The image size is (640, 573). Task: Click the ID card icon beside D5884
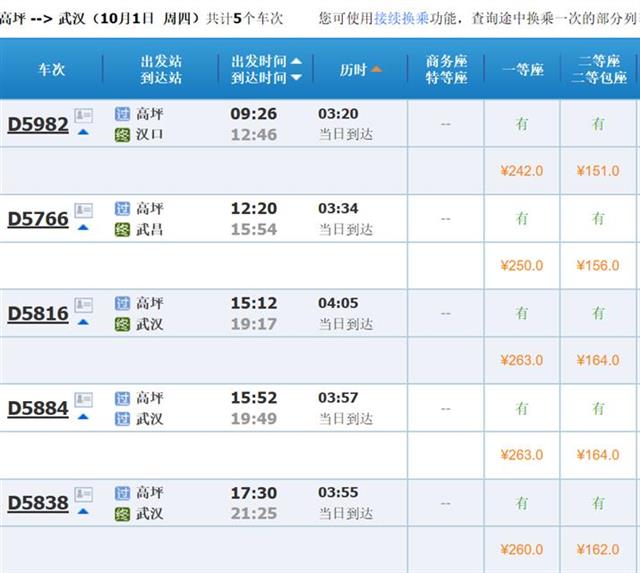[x=84, y=399]
